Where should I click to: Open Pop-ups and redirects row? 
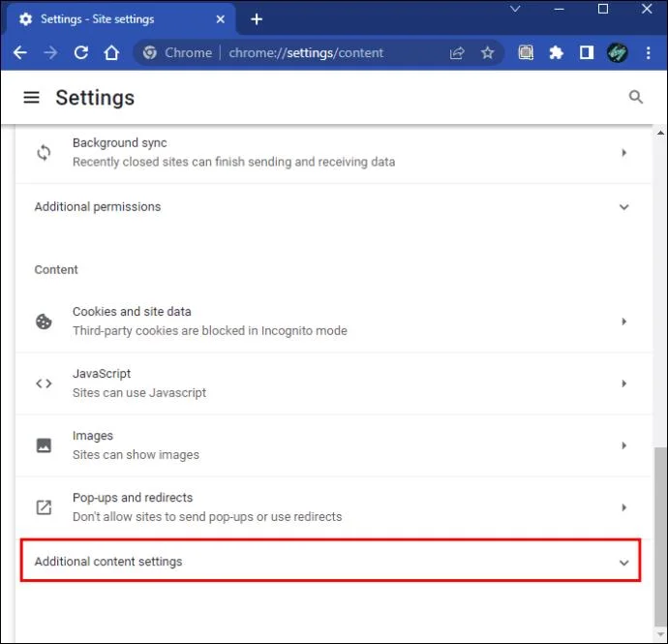(x=334, y=507)
